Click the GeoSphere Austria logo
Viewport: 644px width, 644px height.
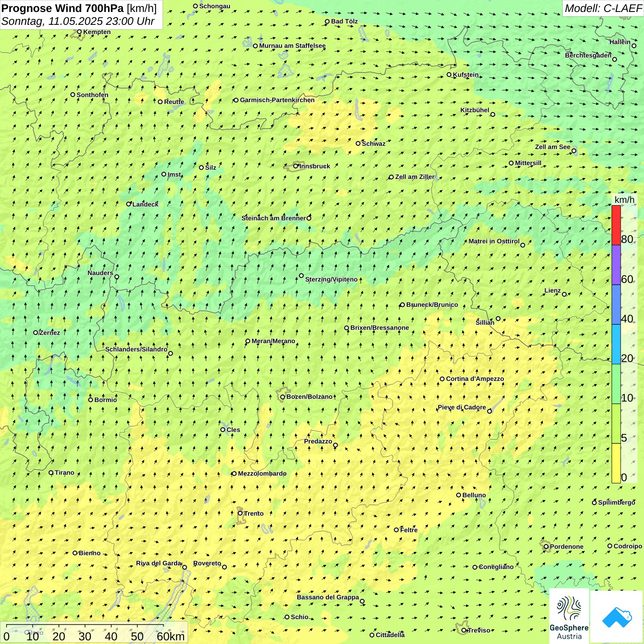569,616
